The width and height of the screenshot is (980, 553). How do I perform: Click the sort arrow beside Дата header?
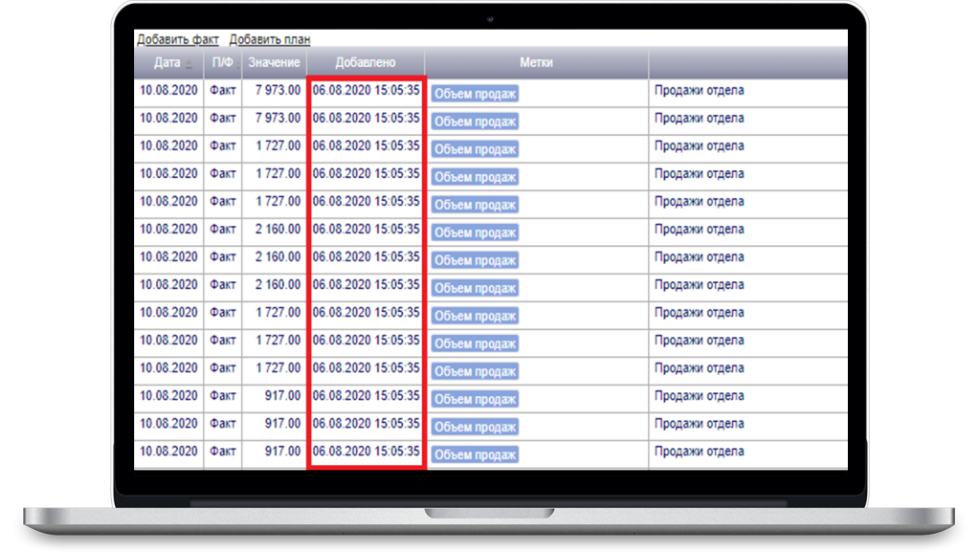pos(189,64)
